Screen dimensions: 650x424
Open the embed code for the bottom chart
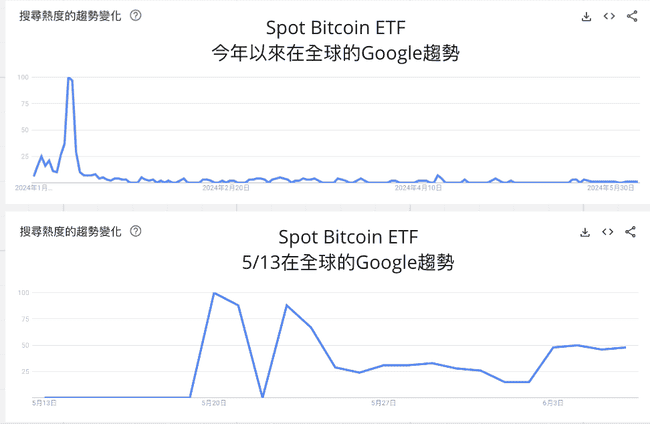click(x=608, y=232)
